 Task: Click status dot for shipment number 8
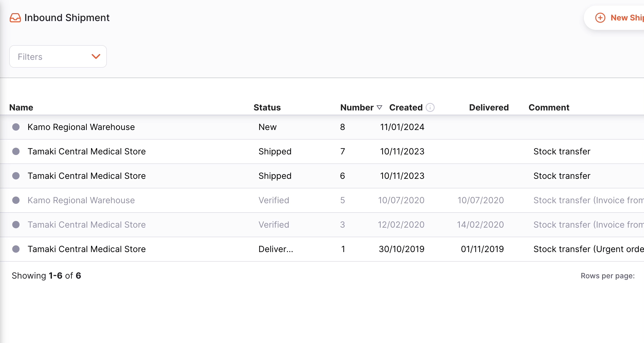pos(16,127)
